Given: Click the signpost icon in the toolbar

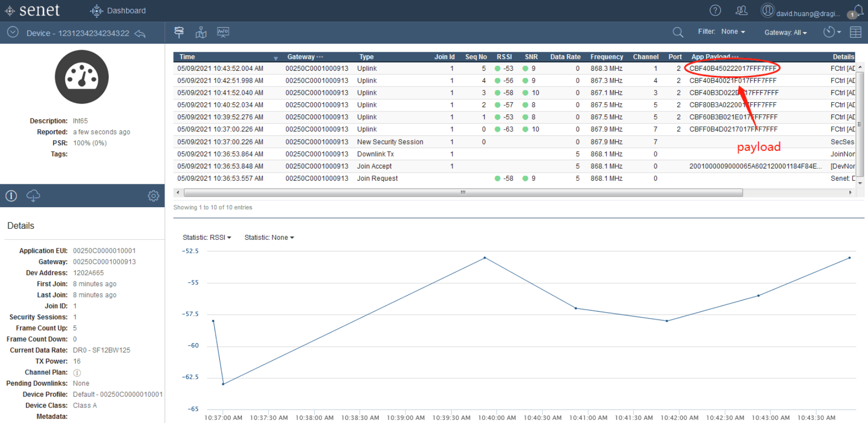Looking at the screenshot, I should 179,32.
